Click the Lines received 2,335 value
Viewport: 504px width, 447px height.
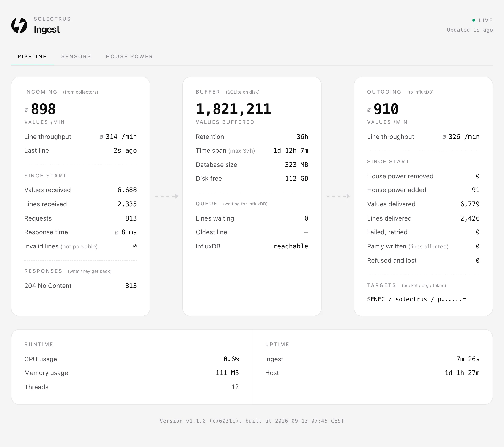(127, 204)
